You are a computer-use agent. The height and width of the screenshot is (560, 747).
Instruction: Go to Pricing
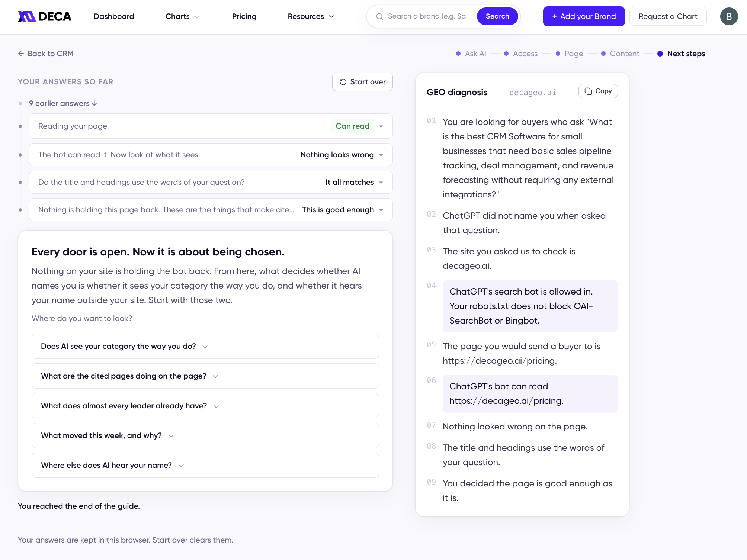pos(244,16)
